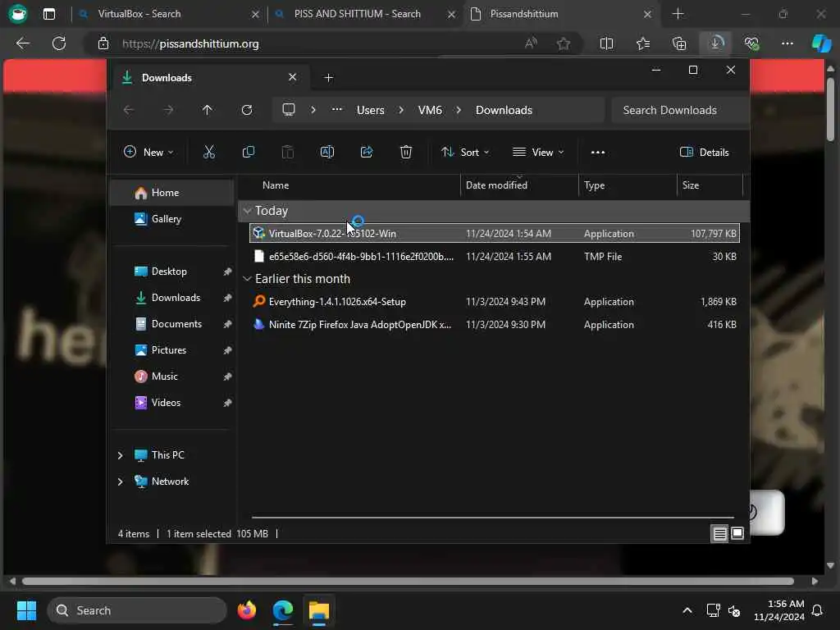Screen dimensions: 840x630
Task: Click the Edge address bar URL
Action: pyautogui.click(x=190, y=44)
